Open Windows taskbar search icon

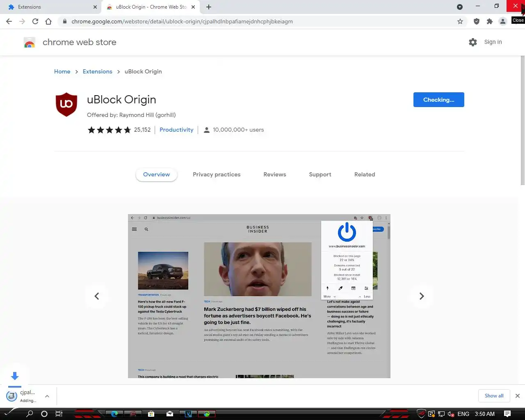(30, 414)
